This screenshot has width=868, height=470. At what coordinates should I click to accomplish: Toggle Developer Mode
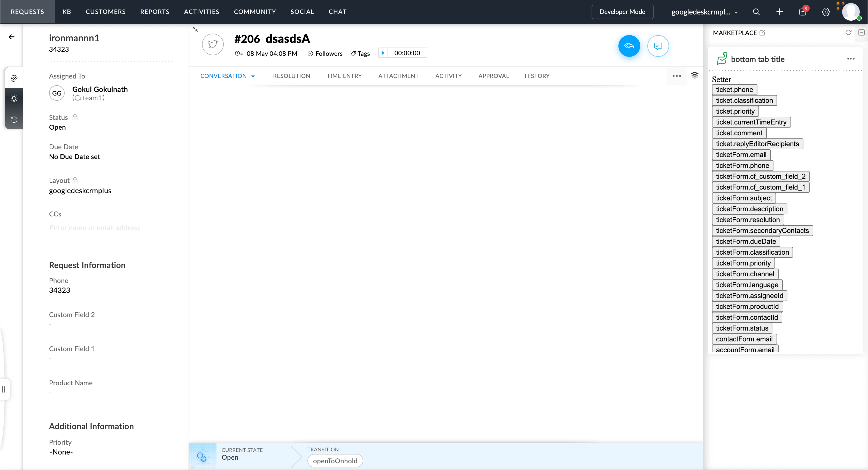[x=622, y=12]
